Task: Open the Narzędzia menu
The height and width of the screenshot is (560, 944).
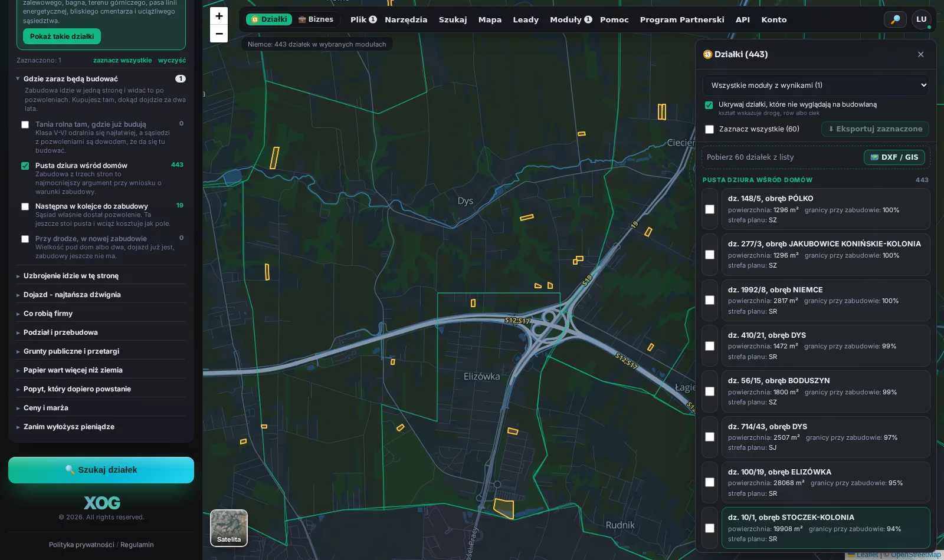Action: [x=406, y=19]
